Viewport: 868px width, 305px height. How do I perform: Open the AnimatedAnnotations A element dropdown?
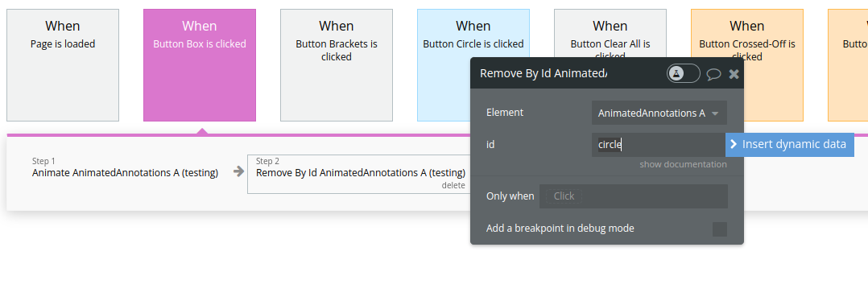659,113
